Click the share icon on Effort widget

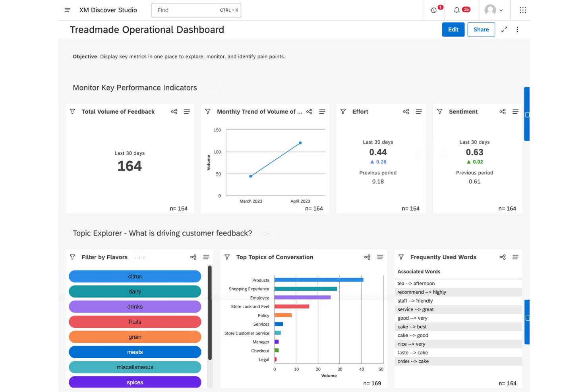coord(406,112)
